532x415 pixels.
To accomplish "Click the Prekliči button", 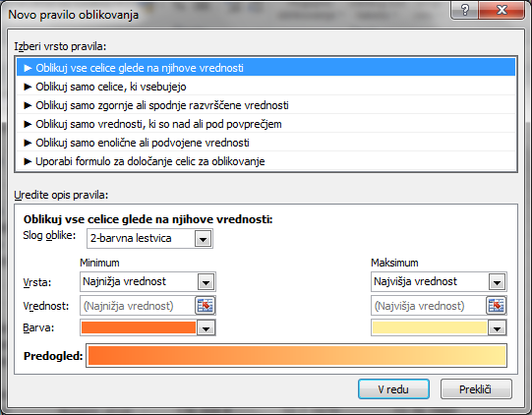I will coord(476,389).
